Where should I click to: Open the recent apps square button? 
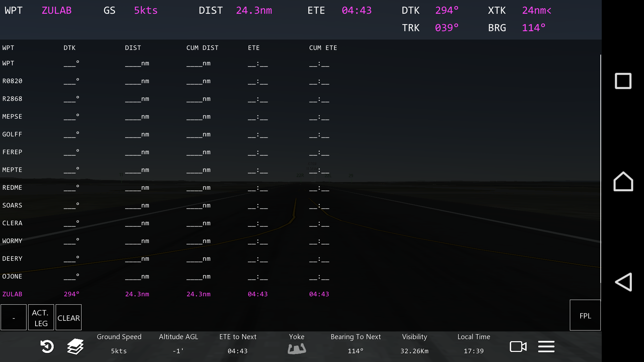point(623,81)
